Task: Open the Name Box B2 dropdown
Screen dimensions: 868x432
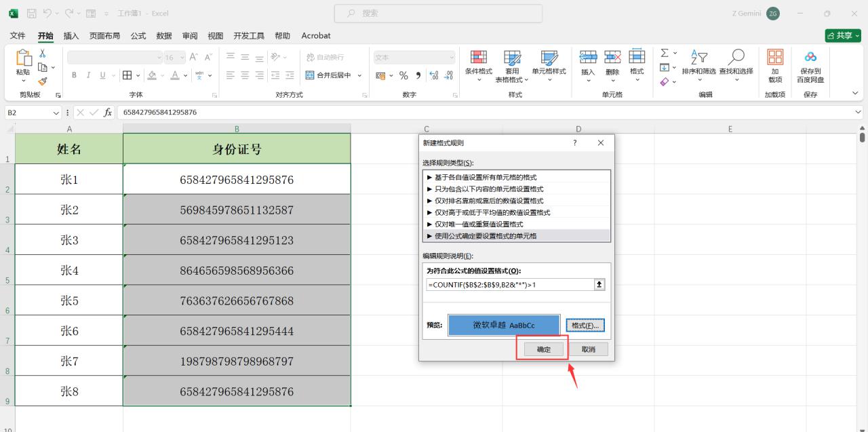Action: click(x=56, y=113)
